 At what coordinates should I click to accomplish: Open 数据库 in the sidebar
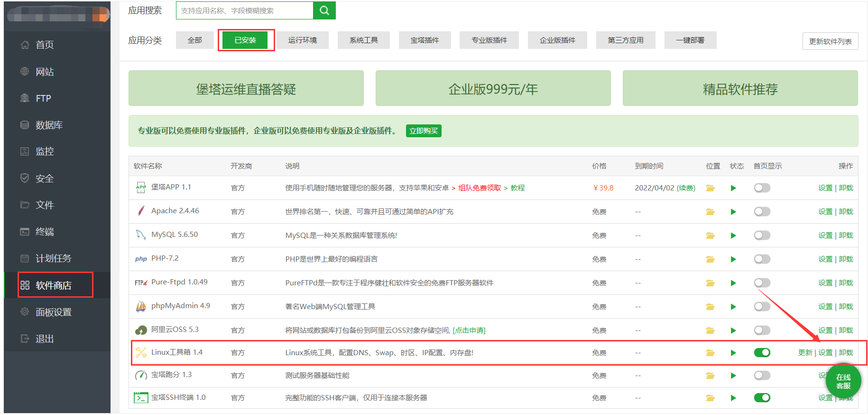click(57, 125)
